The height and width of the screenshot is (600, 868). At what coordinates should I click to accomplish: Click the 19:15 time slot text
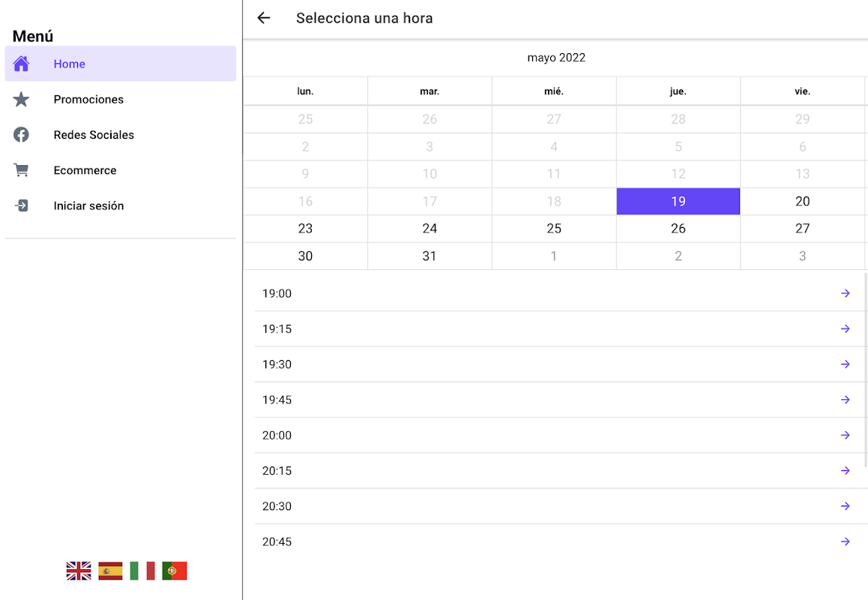click(x=277, y=329)
